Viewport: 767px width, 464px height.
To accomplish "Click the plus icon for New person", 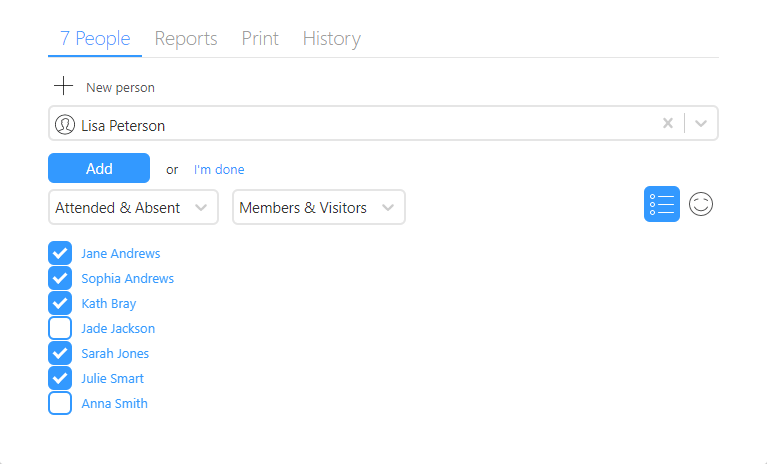I will click(x=63, y=86).
